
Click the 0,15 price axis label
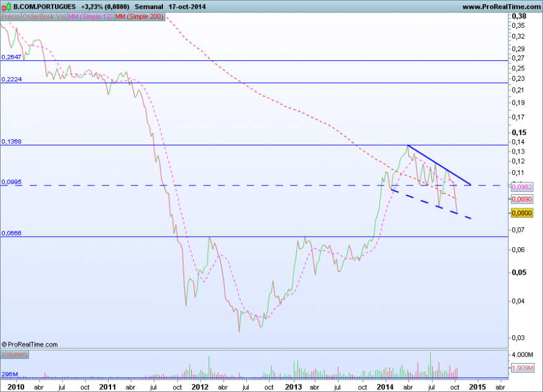[x=519, y=133]
